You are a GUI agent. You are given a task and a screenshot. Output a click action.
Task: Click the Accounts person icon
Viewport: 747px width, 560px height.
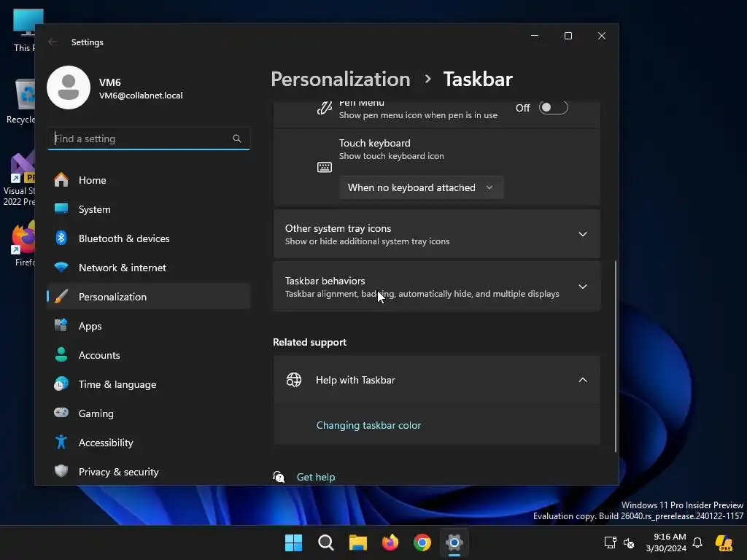61,355
